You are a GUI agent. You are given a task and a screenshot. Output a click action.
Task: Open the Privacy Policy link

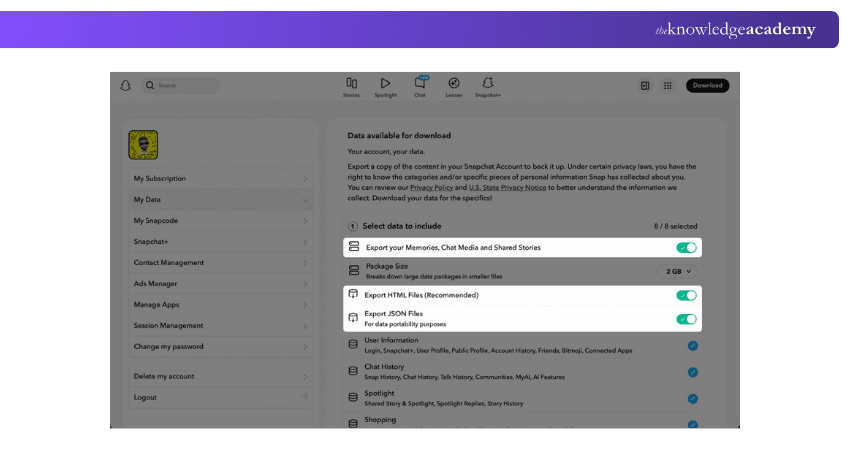[x=431, y=187]
